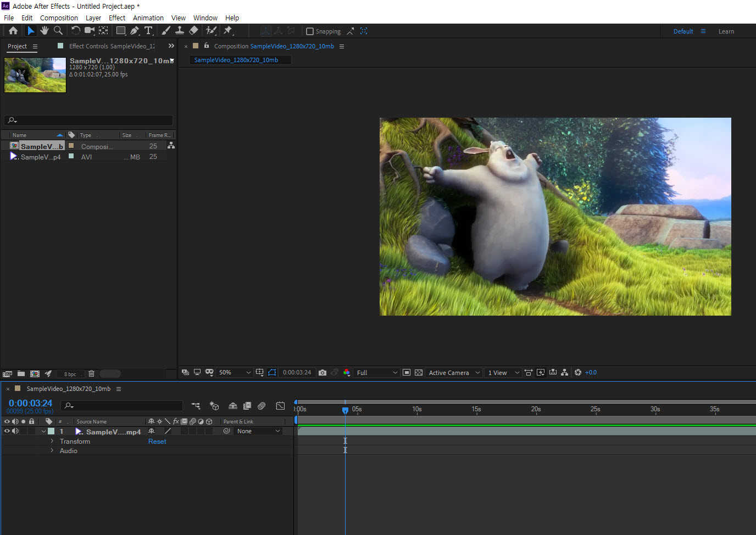756x535 pixels.
Task: Select the Pen tool
Action: [135, 31]
